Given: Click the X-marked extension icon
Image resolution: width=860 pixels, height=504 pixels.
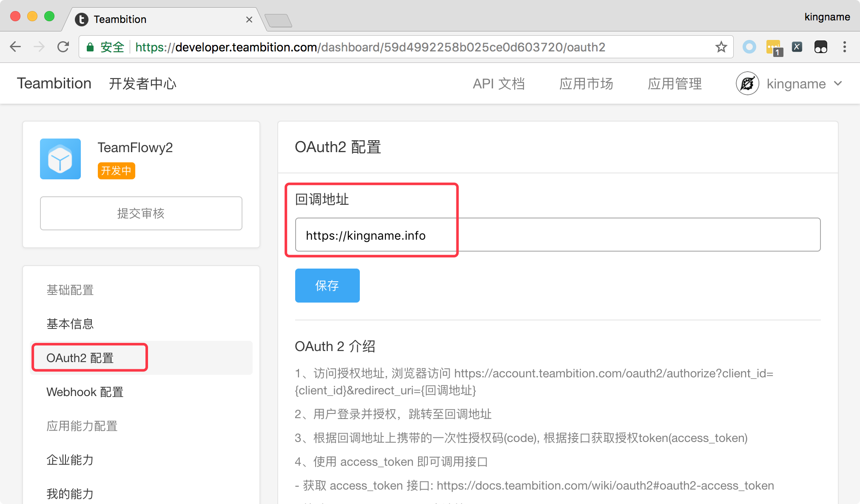Looking at the screenshot, I should 797,47.
